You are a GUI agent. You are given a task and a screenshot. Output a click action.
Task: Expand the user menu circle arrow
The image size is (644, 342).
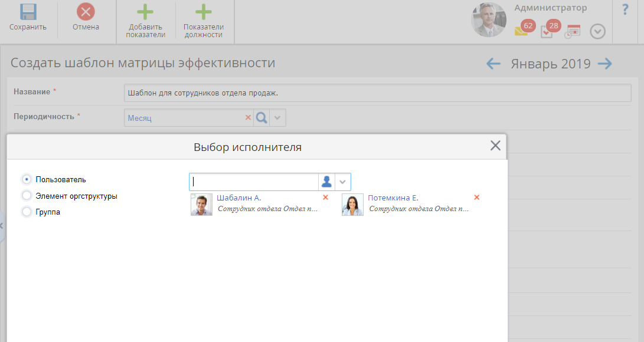(x=597, y=32)
